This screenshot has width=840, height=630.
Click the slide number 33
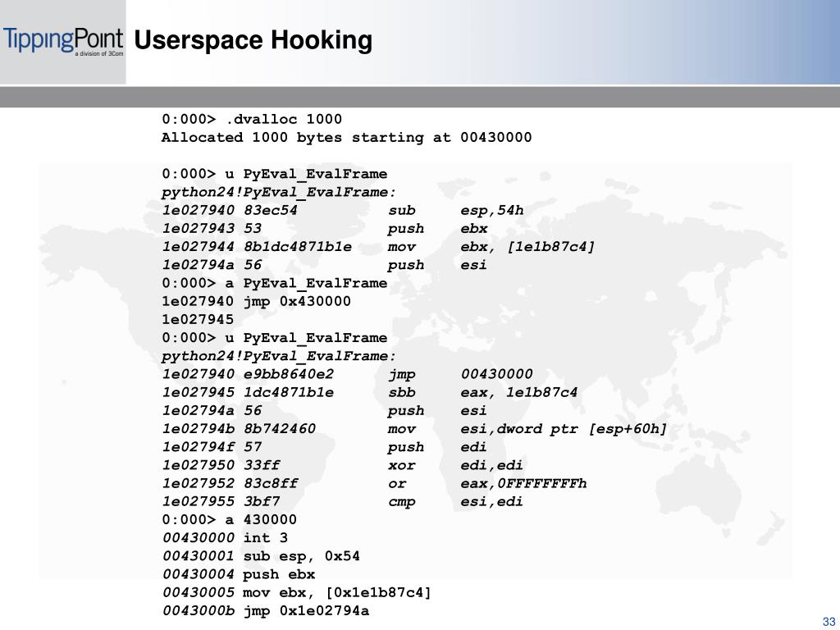[829, 622]
